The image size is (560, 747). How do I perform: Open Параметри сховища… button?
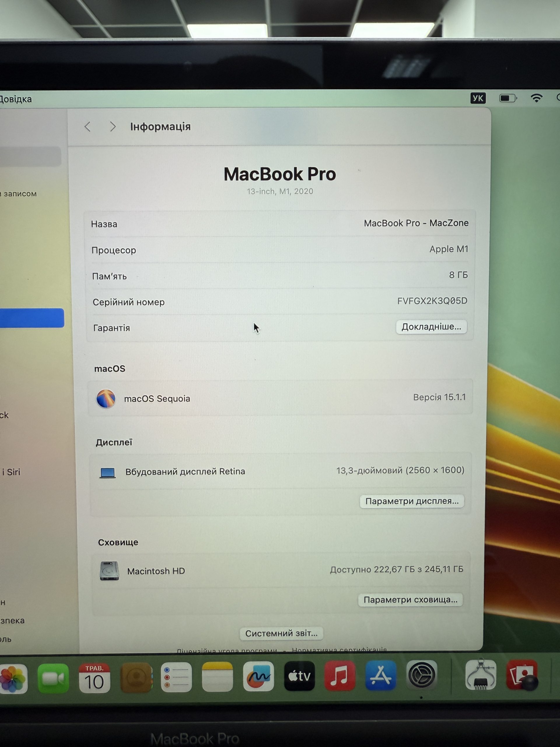(x=410, y=600)
